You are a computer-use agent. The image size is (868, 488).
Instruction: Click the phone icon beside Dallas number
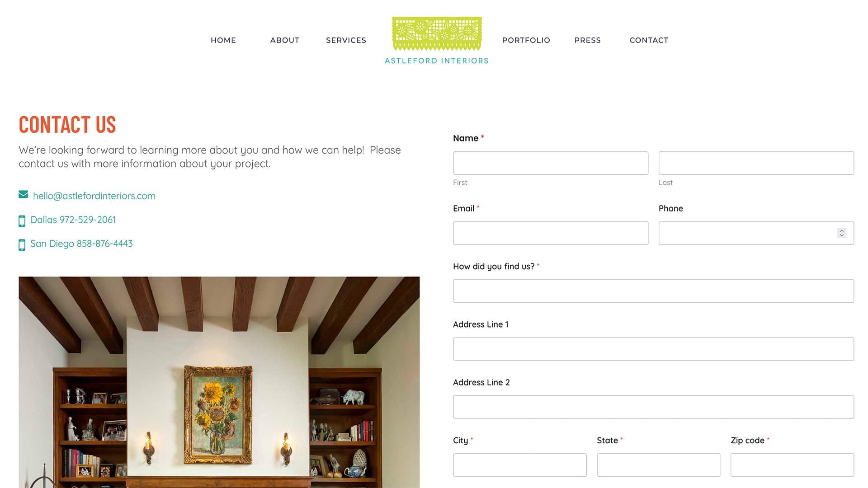(22, 221)
